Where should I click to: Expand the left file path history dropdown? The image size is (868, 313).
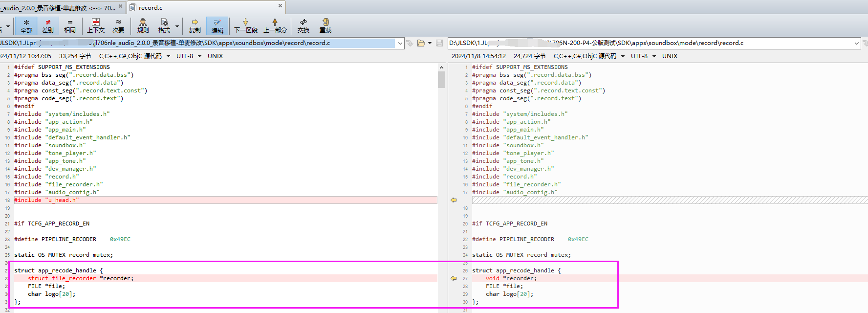pyautogui.click(x=400, y=43)
